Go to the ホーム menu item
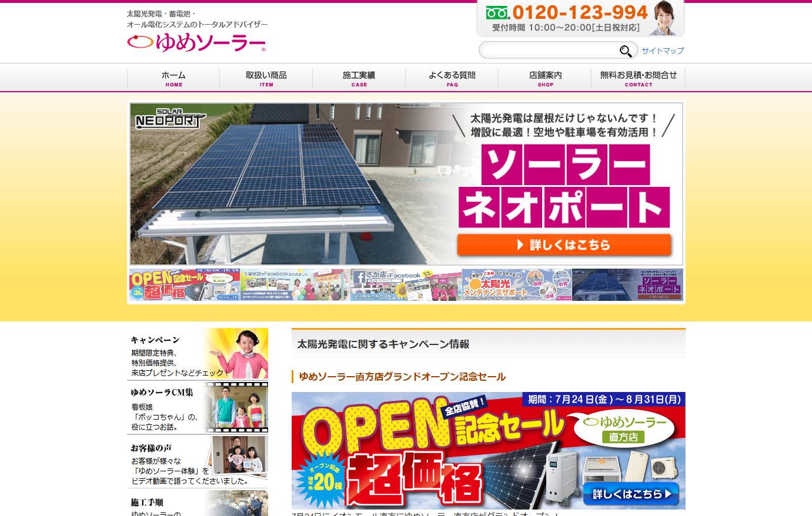This screenshot has width=812, height=516. [173, 78]
